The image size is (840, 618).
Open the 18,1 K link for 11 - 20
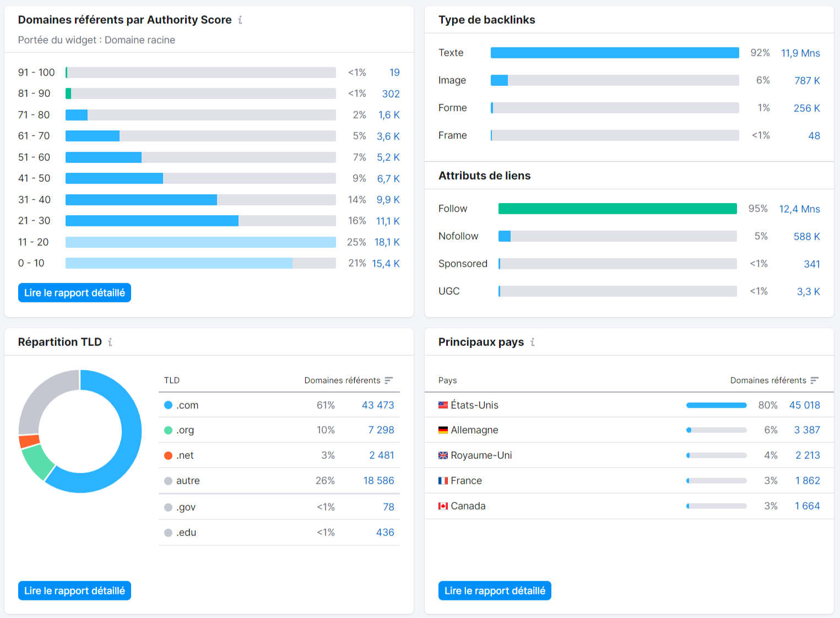tap(387, 242)
